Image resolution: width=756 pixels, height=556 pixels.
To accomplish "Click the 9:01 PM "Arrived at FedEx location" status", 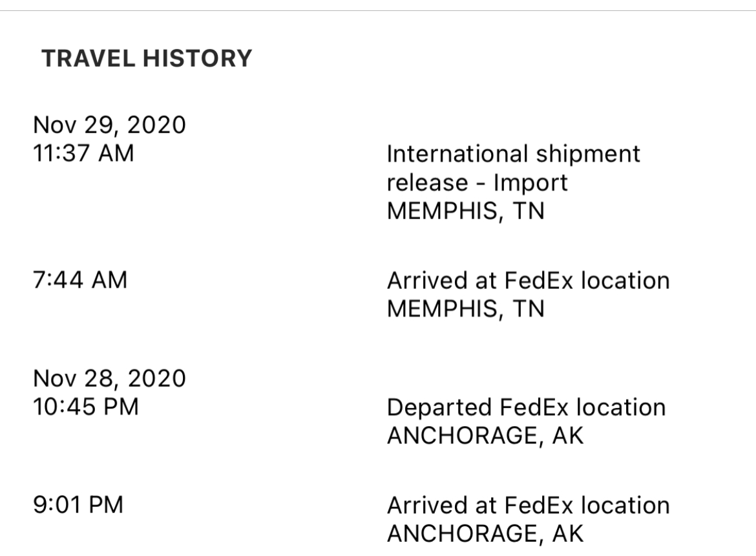I will (527, 504).
